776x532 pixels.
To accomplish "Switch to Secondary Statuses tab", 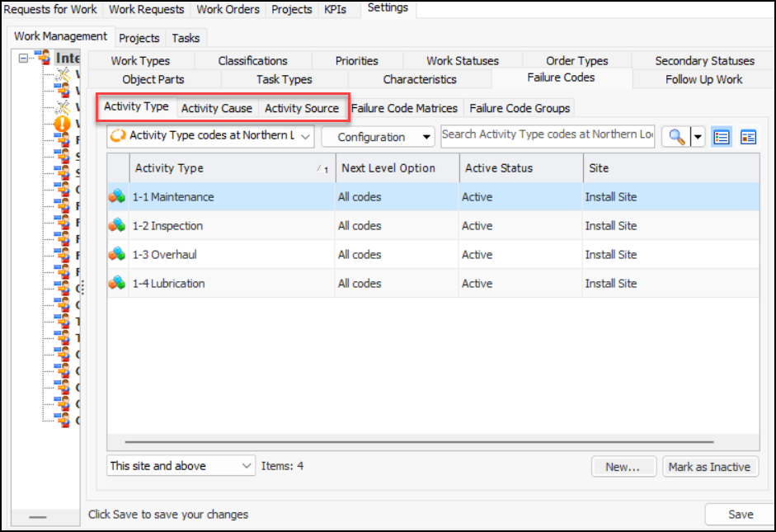I will pyautogui.click(x=705, y=61).
